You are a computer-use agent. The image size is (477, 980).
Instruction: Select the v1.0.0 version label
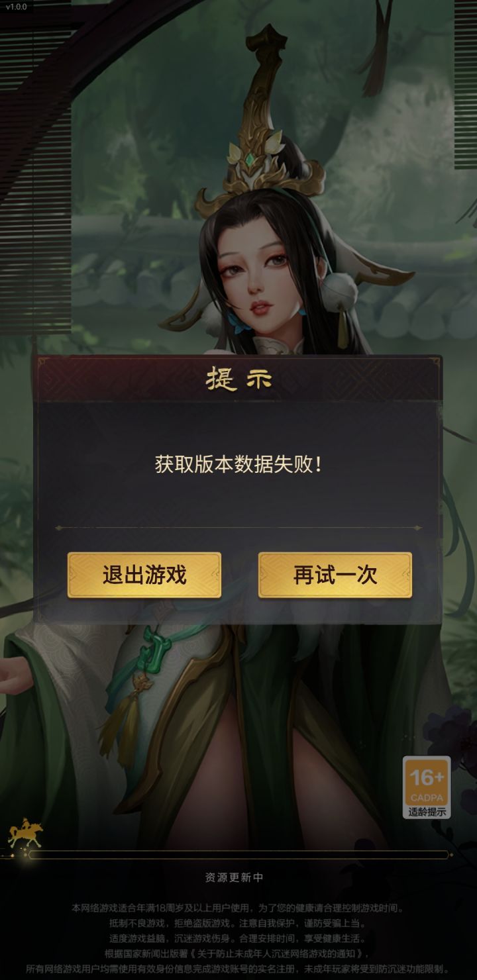click(17, 7)
